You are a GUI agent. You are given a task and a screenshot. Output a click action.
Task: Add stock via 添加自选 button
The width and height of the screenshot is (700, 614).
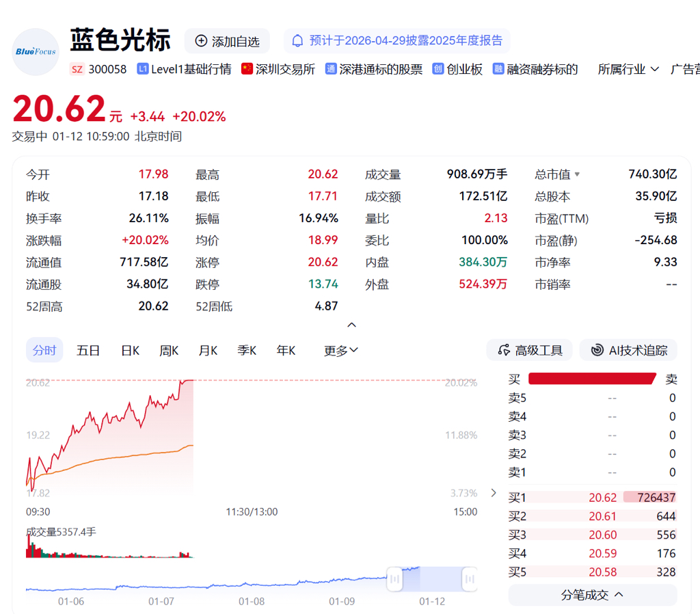[x=227, y=41]
